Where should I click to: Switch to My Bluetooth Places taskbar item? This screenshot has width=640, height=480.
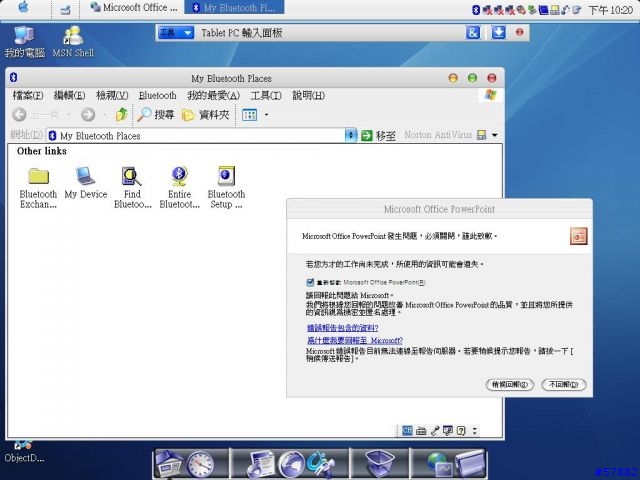coord(234,7)
